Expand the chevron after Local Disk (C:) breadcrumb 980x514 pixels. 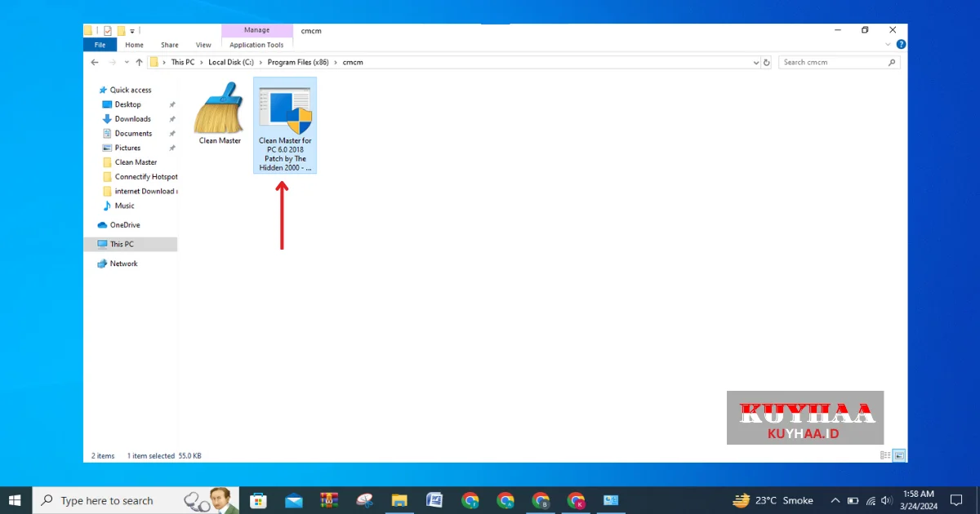(261, 62)
